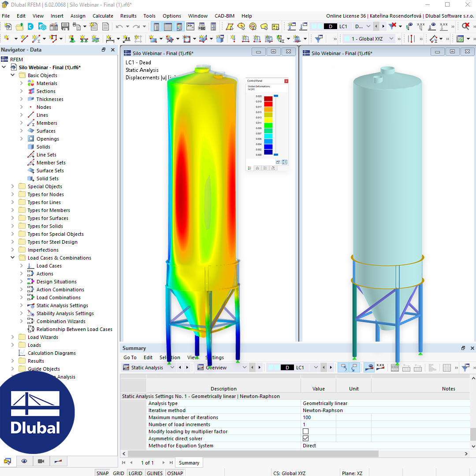Image resolution: width=476 pixels, height=476 pixels.
Task: Open the File menu
Action: click(6, 16)
